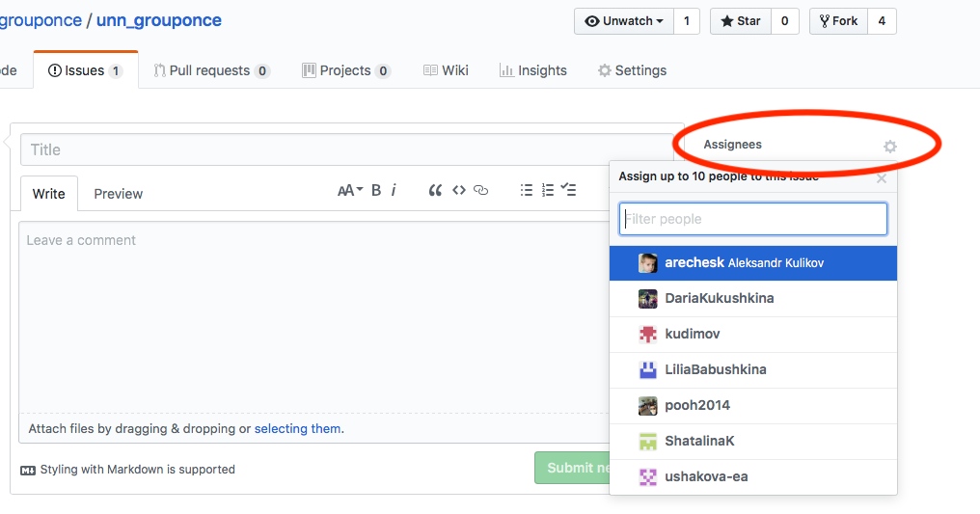Insert a quote block
The width and height of the screenshot is (980, 514).
tap(435, 191)
